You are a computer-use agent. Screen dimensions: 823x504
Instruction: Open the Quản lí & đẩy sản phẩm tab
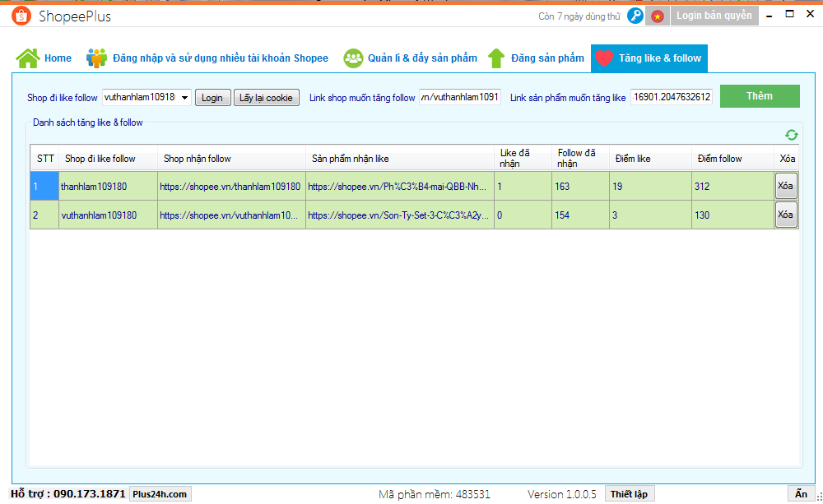tap(411, 58)
